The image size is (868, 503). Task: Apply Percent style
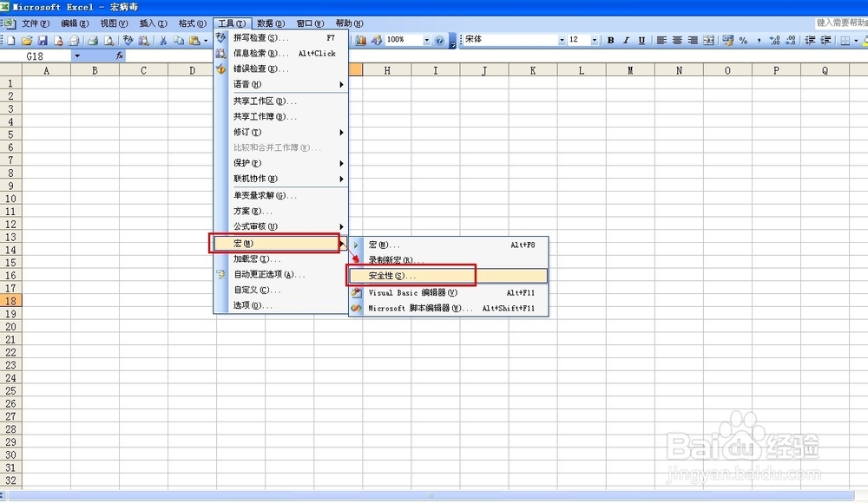click(744, 41)
